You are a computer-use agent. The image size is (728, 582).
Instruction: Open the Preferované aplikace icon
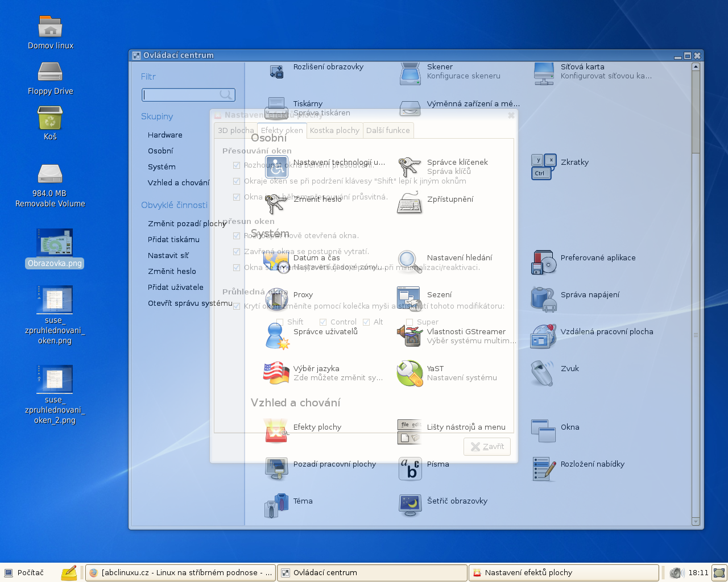coord(544,263)
